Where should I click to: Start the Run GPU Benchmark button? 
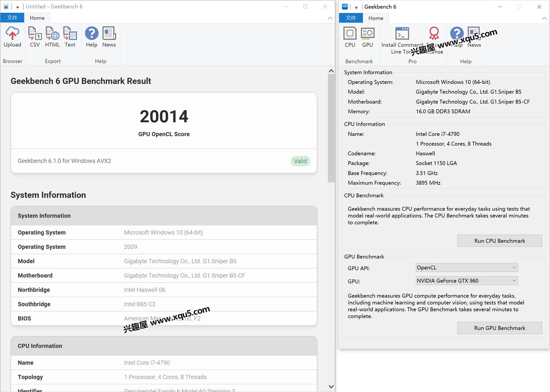499,328
